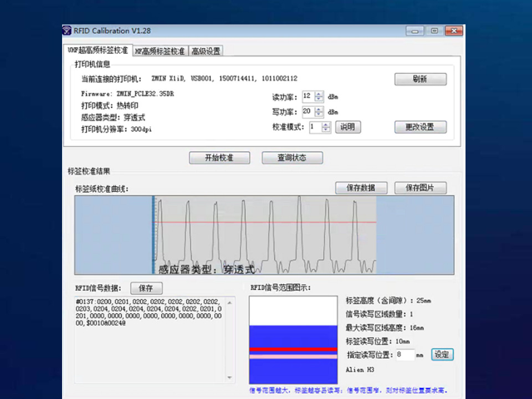Click the 说明 button next to 校准模式
This screenshot has width=532, height=399.
[348, 127]
